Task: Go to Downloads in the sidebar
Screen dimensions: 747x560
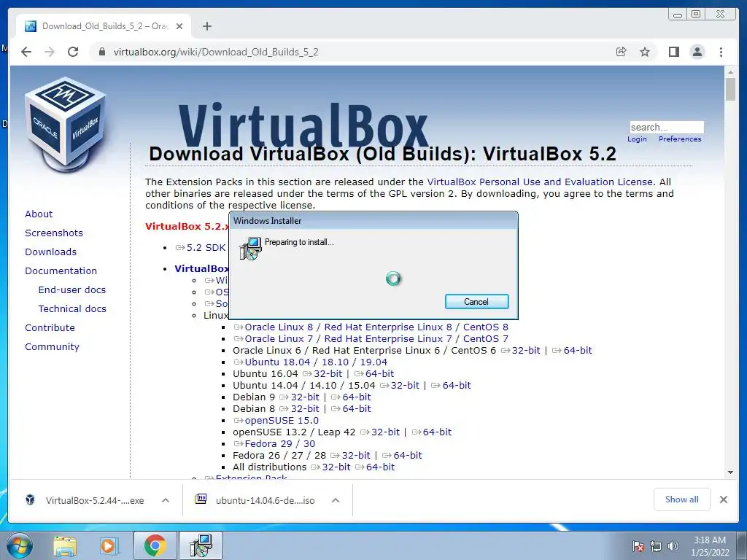Action: pos(50,252)
